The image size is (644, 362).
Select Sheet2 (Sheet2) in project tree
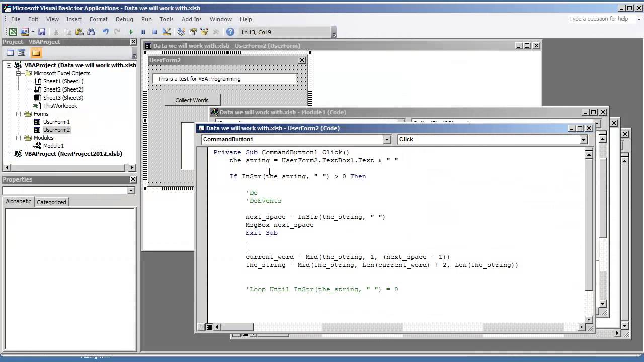click(x=63, y=89)
